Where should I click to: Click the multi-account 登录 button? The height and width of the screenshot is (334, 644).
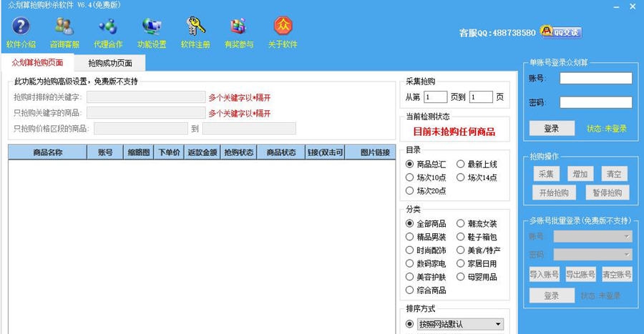(552, 295)
